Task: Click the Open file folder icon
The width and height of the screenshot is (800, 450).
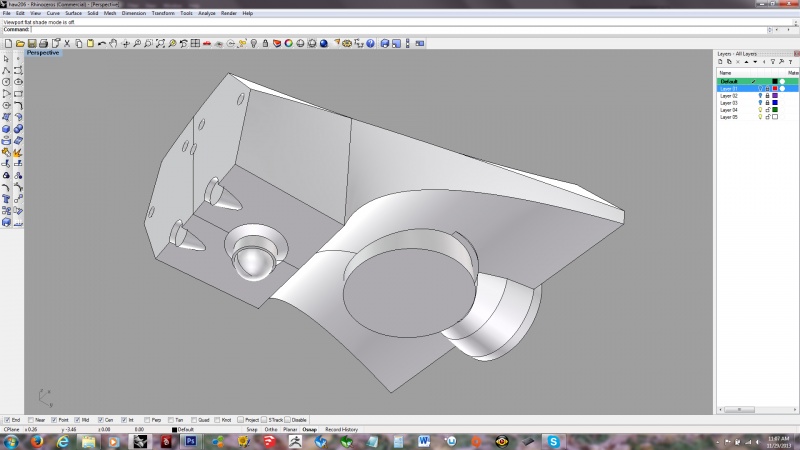Action: tap(20, 43)
